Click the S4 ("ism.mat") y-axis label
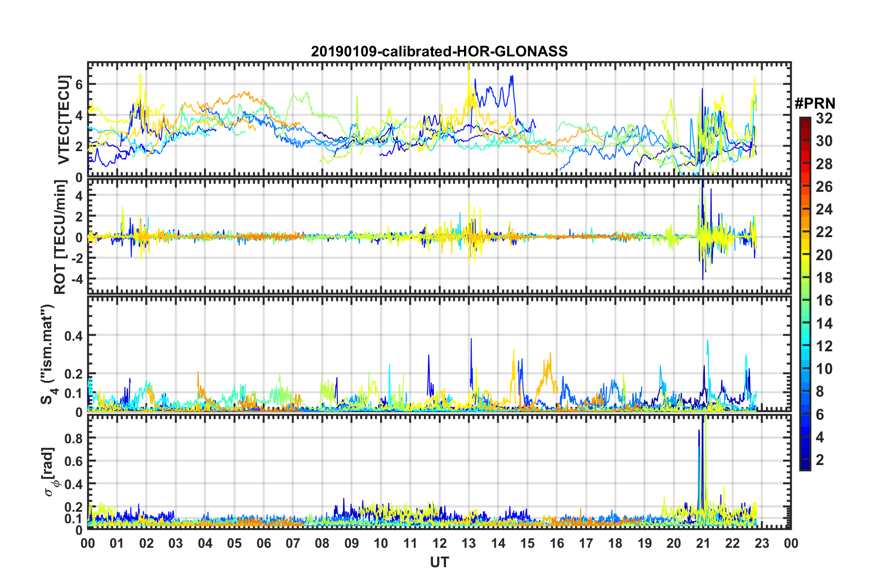Viewport: 879px width, 588px height. [48, 354]
